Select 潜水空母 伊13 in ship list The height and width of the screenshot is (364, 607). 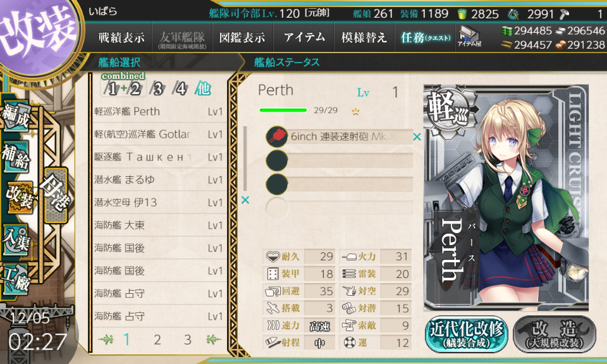pos(159,202)
